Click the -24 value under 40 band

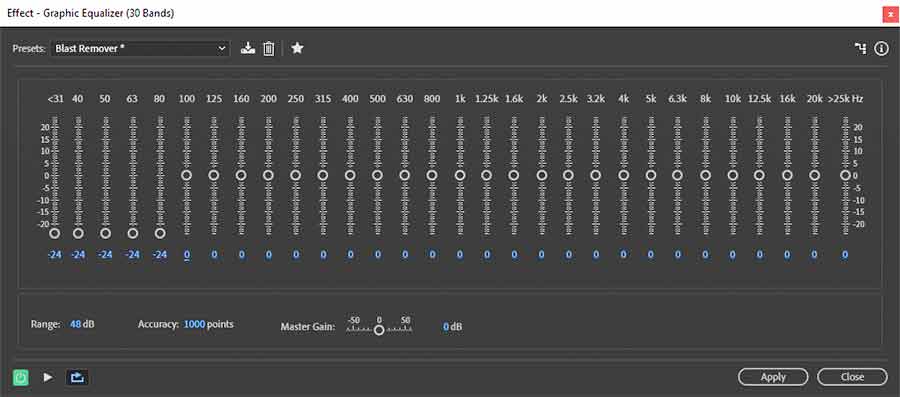(78, 255)
